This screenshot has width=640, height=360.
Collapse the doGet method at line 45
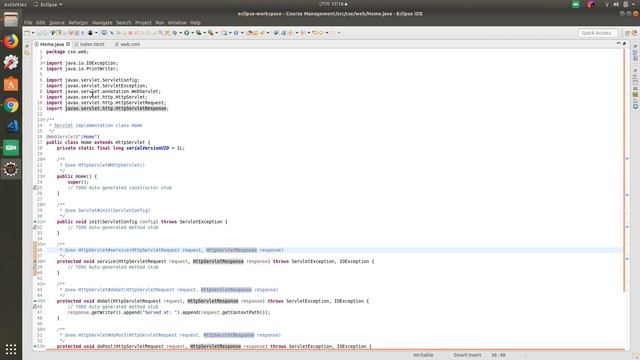click(x=44, y=301)
